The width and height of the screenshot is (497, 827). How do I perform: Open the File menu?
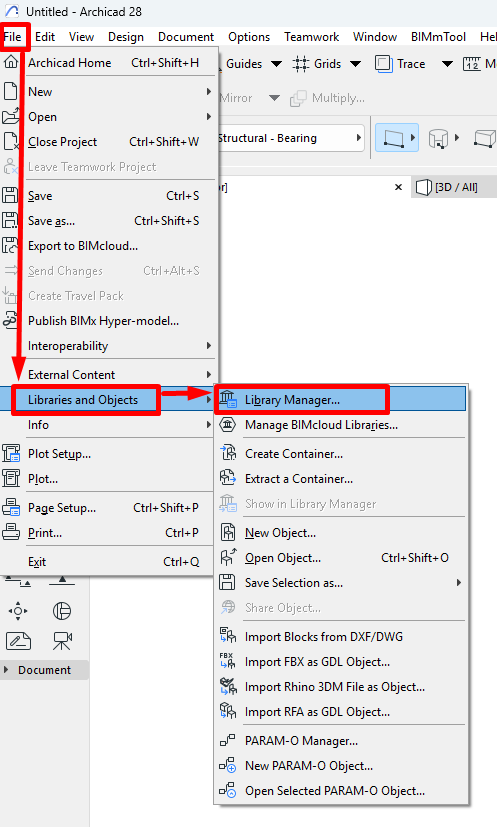coord(12,37)
